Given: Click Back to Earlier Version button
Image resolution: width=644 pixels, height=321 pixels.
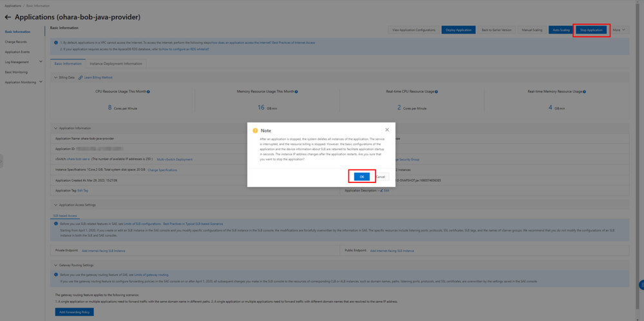Looking at the screenshot, I should click(497, 30).
